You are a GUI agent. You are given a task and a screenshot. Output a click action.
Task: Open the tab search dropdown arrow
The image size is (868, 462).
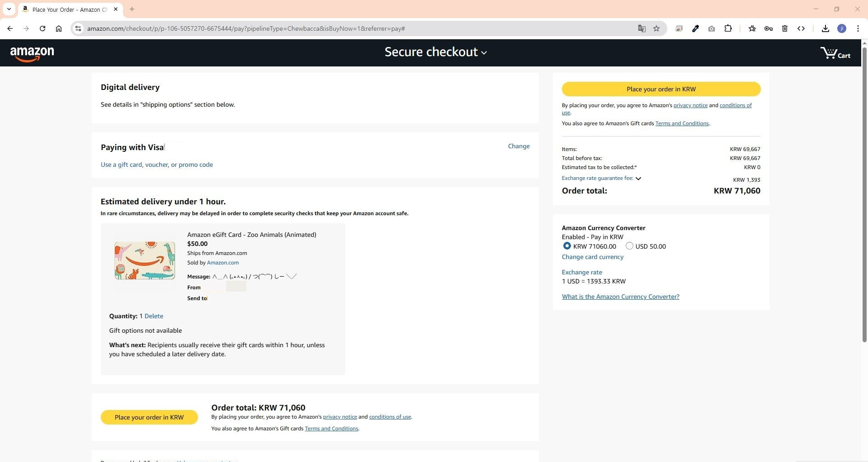(9, 9)
